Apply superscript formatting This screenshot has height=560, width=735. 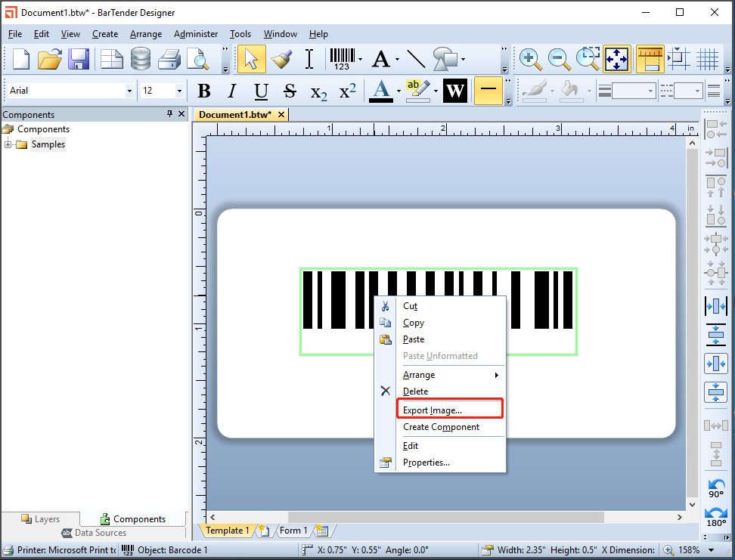coord(347,91)
